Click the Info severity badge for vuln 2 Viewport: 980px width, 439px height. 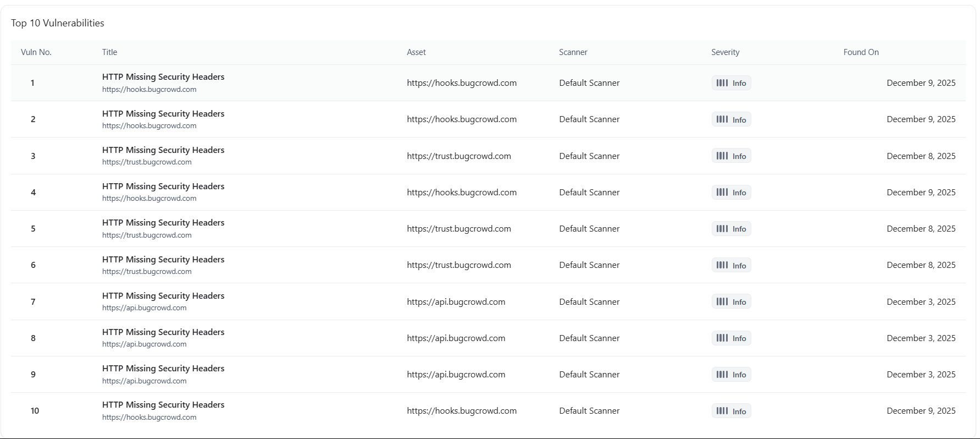click(731, 119)
